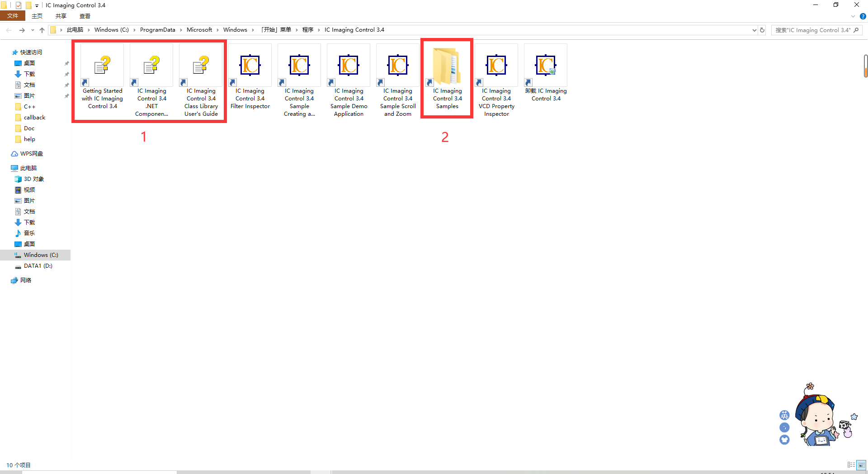Viewport: 868px width, 474px height.
Task: Open the Help question mark icon
Action: click(863, 16)
